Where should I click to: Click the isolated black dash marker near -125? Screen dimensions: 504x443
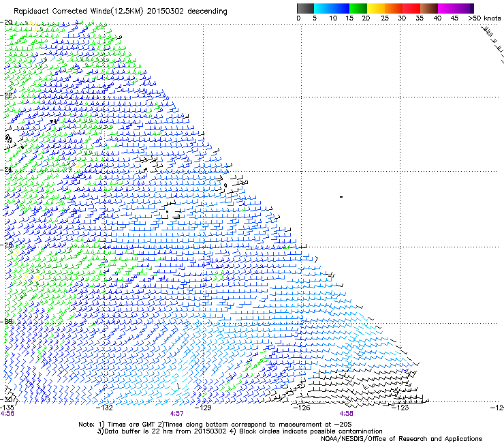pos(341,196)
